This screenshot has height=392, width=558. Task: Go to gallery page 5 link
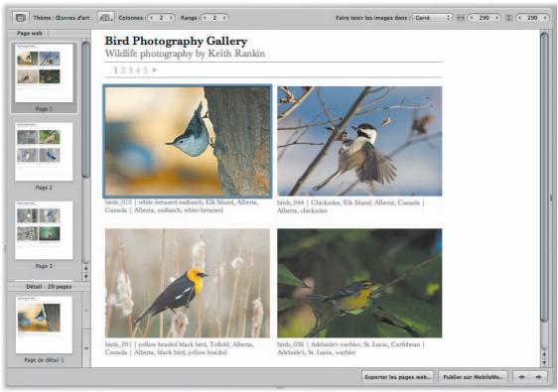point(145,70)
